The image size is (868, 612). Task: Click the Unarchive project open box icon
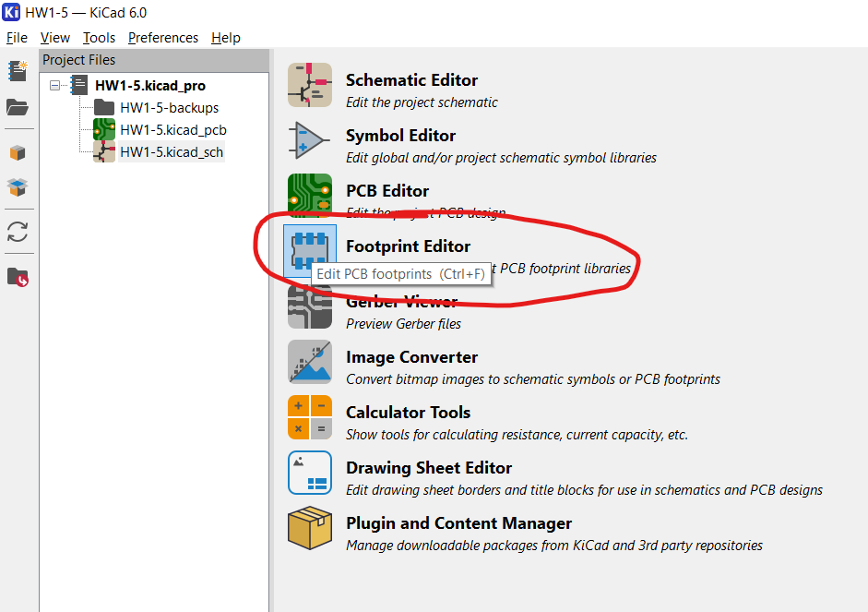[18, 187]
